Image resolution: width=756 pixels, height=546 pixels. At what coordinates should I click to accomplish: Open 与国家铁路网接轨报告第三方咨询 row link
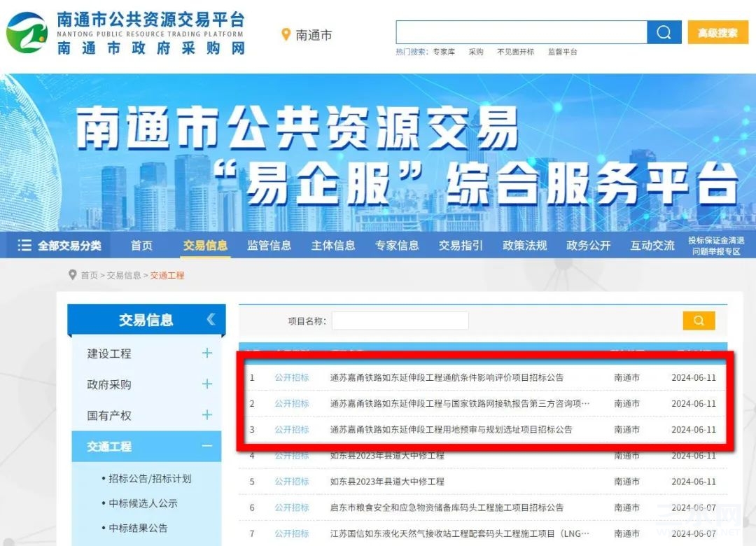point(459,404)
